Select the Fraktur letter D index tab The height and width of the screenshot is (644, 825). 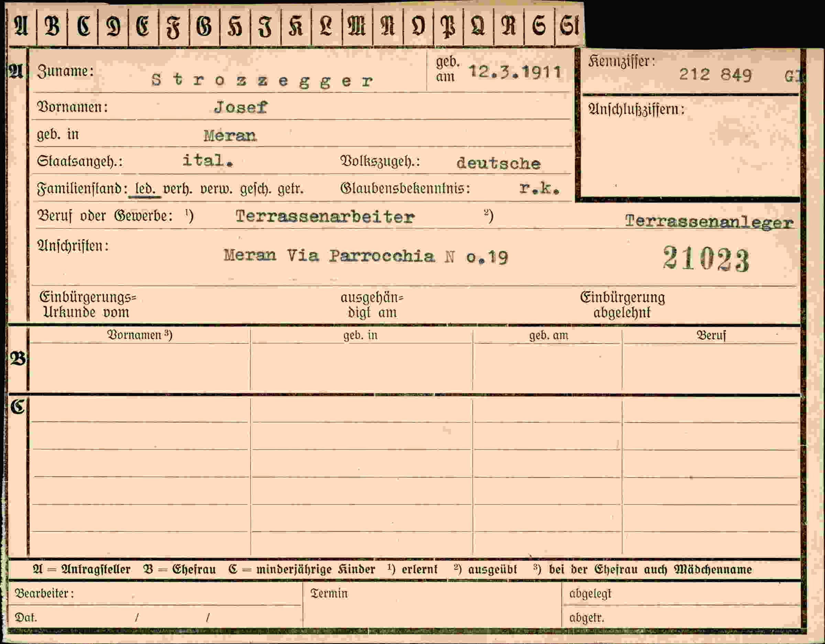tap(113, 26)
